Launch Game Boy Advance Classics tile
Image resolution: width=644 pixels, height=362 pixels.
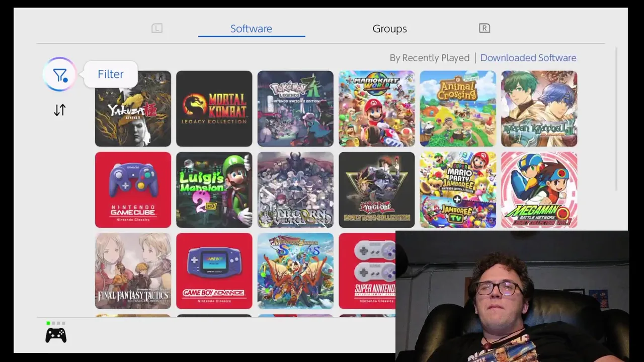pyautogui.click(x=214, y=271)
